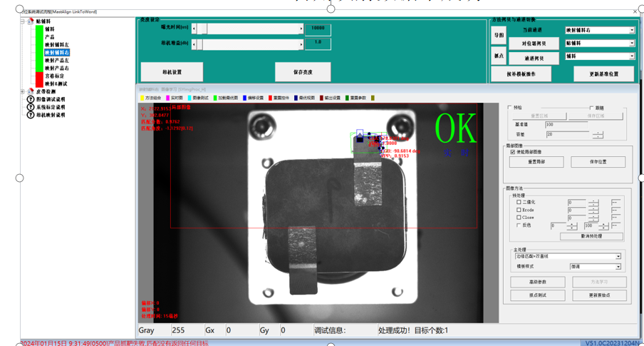Select 宫格标定 in the tree
The width and height of the screenshot is (644, 346).
54,76
